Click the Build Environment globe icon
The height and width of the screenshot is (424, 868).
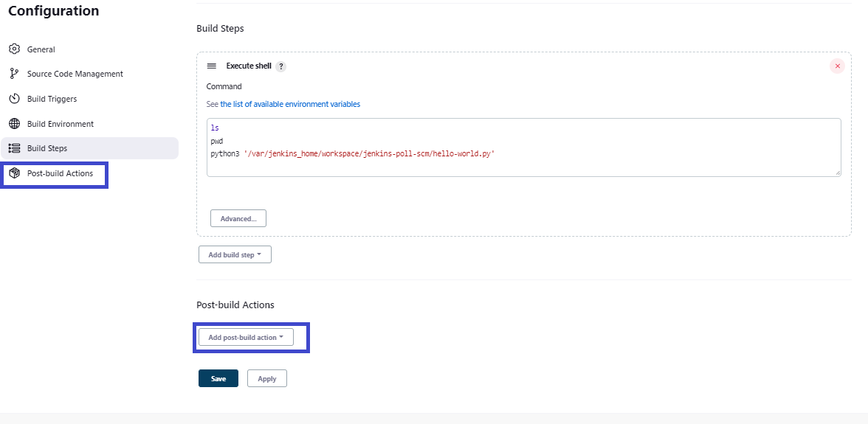pyautogui.click(x=15, y=124)
